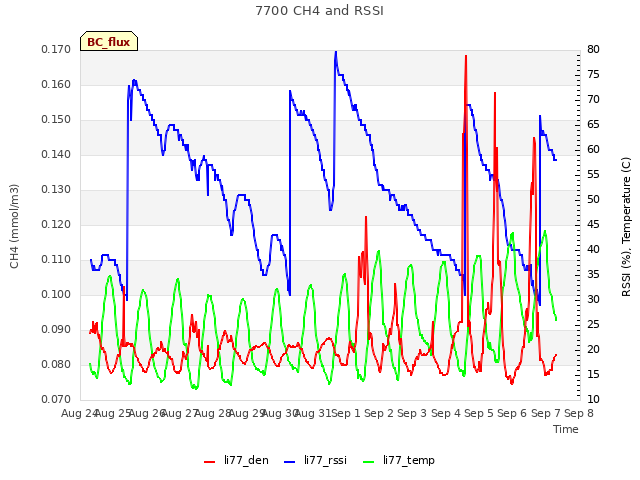Screen dimensions: 640x480
Task: Click the 25 right axis value
Action: pos(593,324)
